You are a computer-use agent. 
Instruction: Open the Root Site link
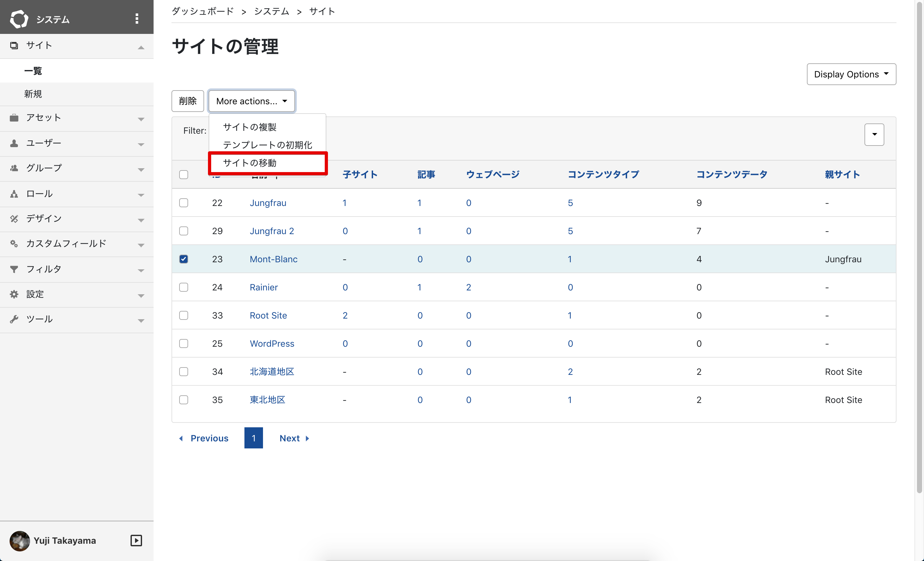pyautogui.click(x=268, y=315)
